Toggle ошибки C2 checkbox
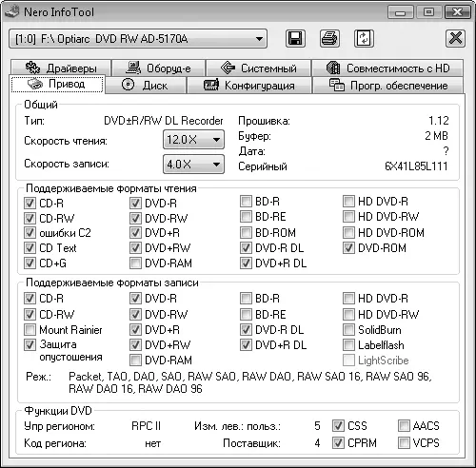Viewport: 476px width, 468px height. click(x=30, y=233)
